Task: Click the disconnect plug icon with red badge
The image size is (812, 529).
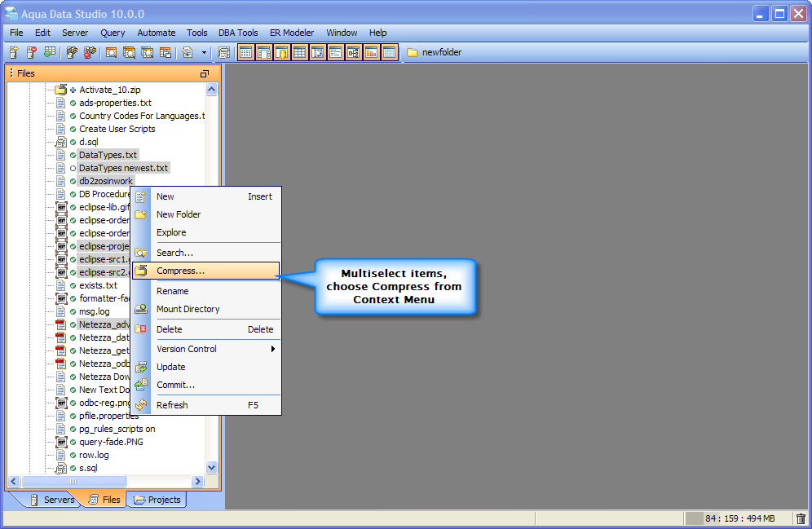Action: point(90,52)
